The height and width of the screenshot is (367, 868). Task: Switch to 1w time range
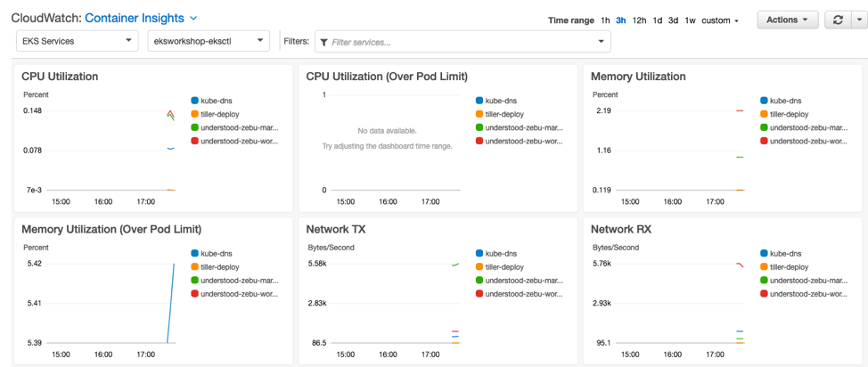click(x=690, y=20)
